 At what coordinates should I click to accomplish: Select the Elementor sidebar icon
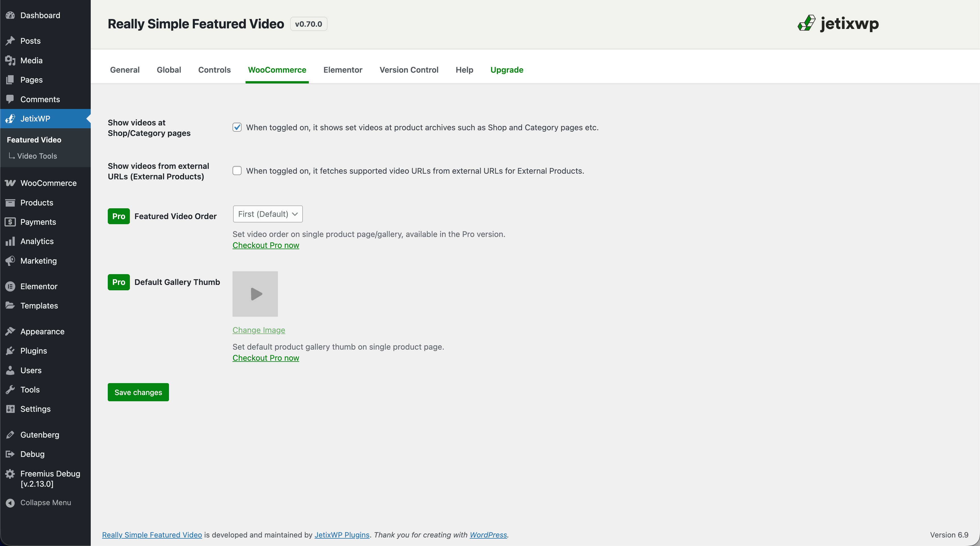pyautogui.click(x=10, y=286)
